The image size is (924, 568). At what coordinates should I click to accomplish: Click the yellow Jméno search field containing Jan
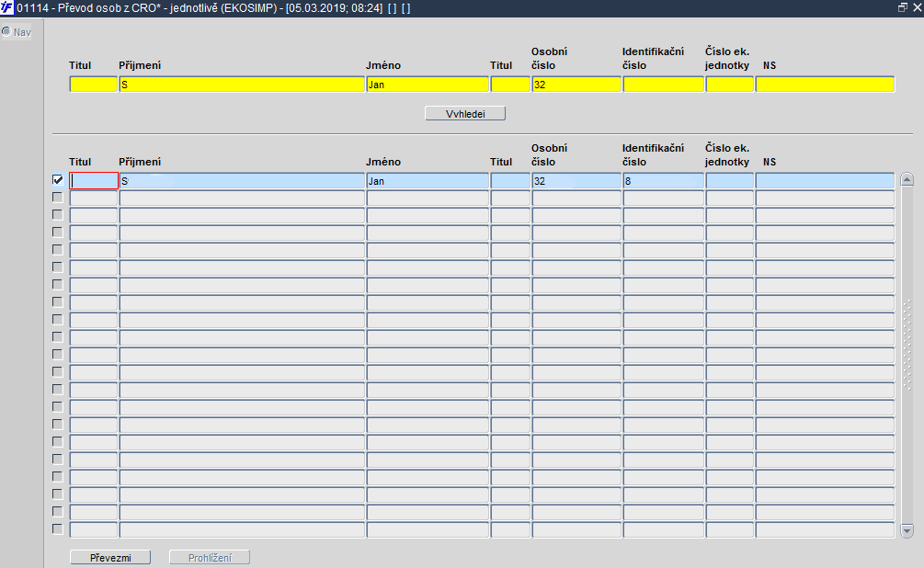428,85
